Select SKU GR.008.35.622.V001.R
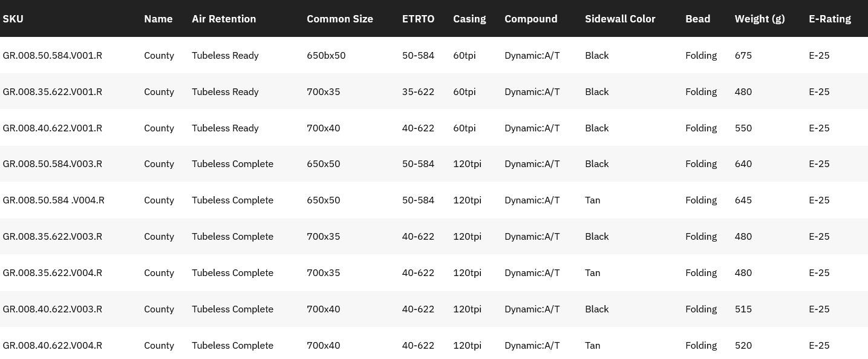The height and width of the screenshot is (359, 868). click(53, 92)
